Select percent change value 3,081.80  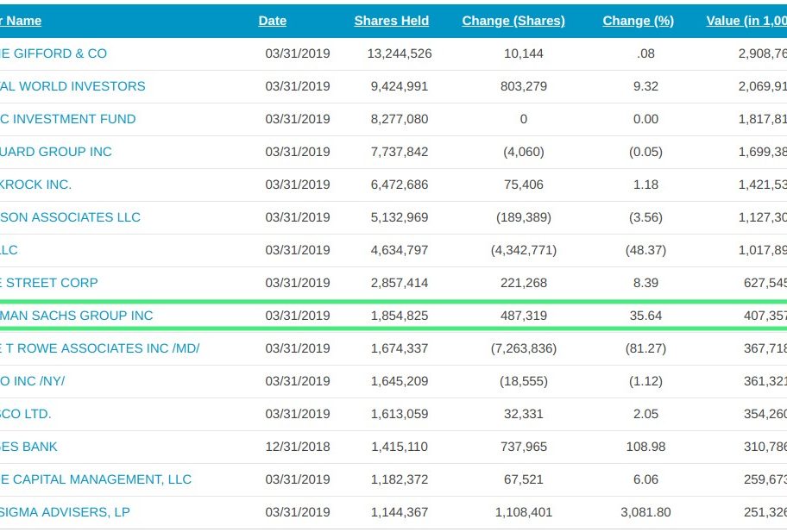pyautogui.click(x=645, y=512)
